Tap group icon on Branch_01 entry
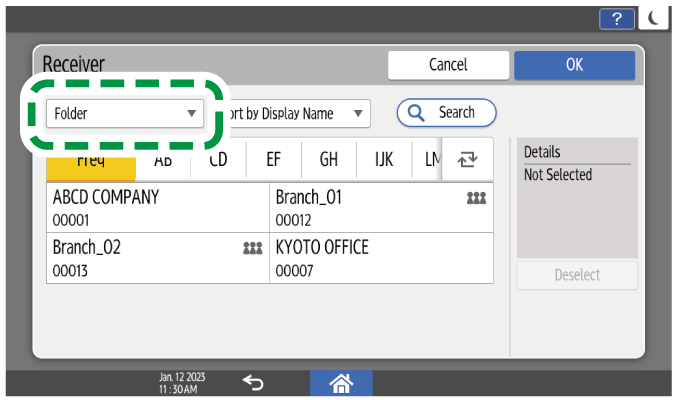This screenshot has height=400, width=675. pos(475,198)
